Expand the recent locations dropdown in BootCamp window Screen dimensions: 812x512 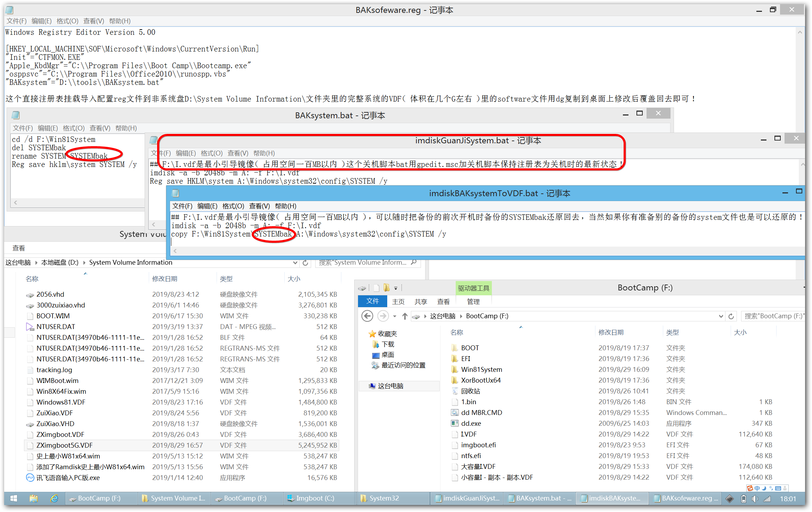click(395, 316)
